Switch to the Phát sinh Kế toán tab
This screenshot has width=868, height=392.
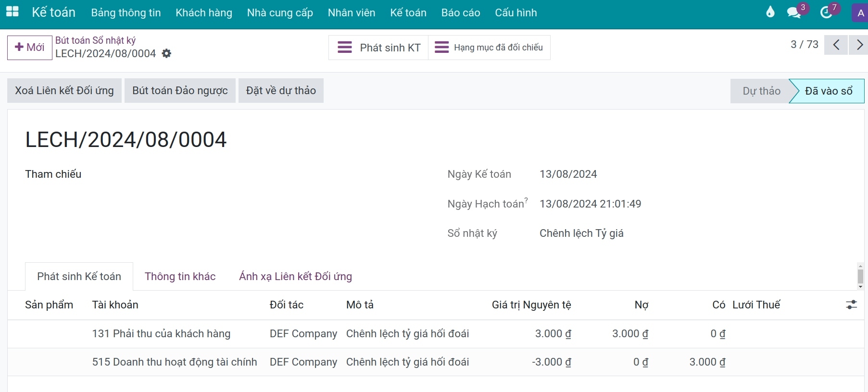(79, 277)
